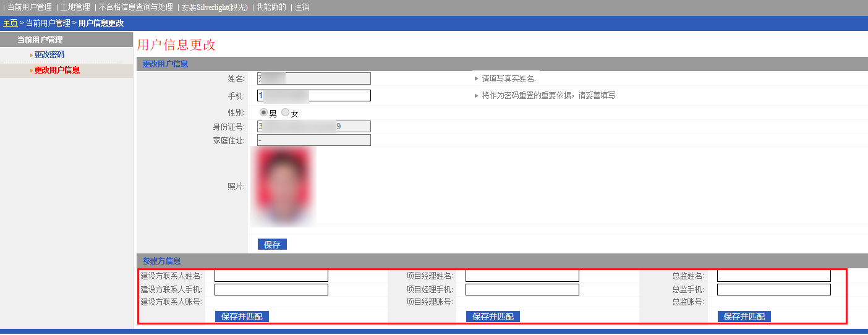Click the 保存 button under the photo
The width and height of the screenshot is (868, 335).
(272, 245)
